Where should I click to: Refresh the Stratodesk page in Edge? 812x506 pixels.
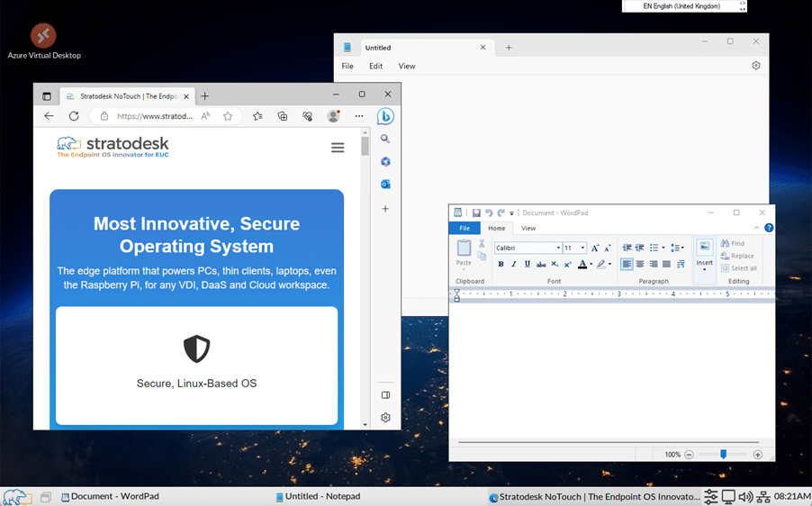74,116
